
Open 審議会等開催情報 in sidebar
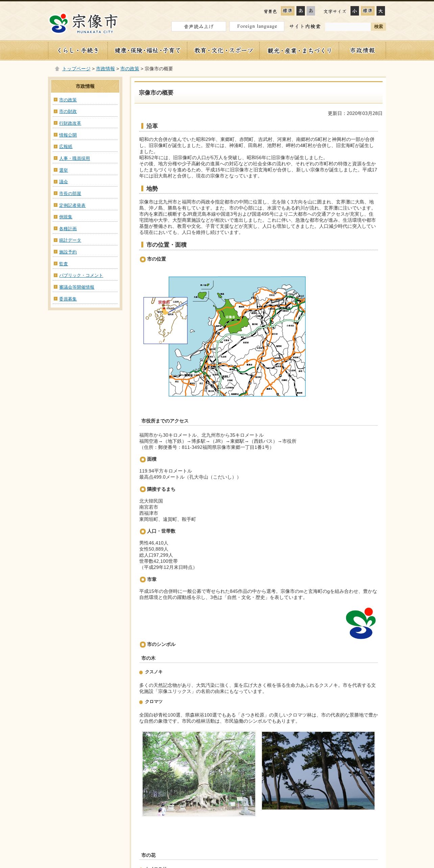77,287
